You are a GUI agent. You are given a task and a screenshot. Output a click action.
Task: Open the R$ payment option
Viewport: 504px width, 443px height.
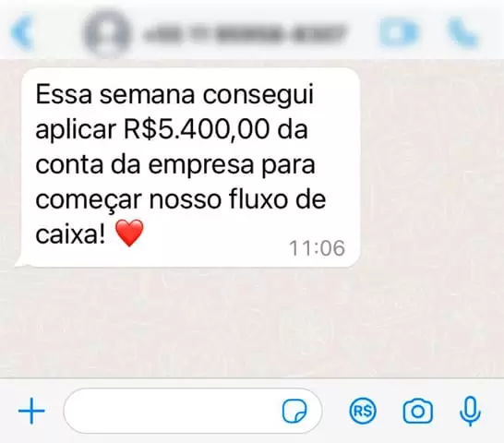tap(363, 411)
